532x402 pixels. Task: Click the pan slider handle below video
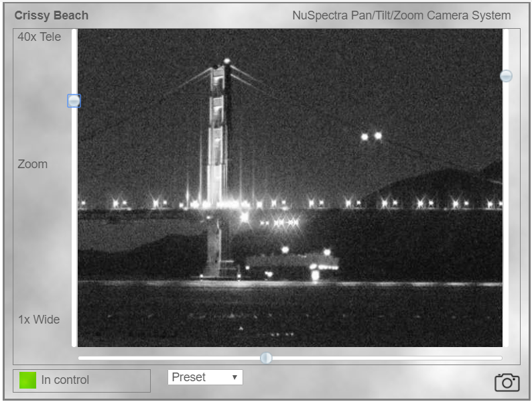[266, 358]
